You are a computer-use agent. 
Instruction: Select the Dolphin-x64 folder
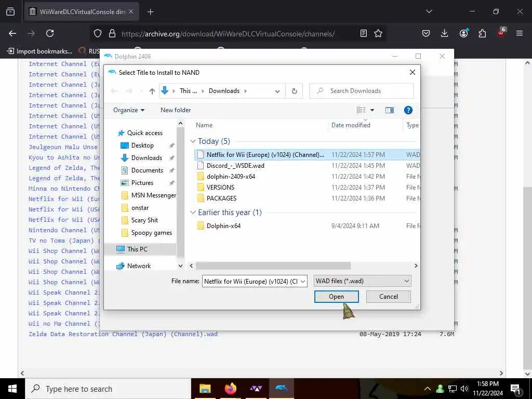[223, 226]
